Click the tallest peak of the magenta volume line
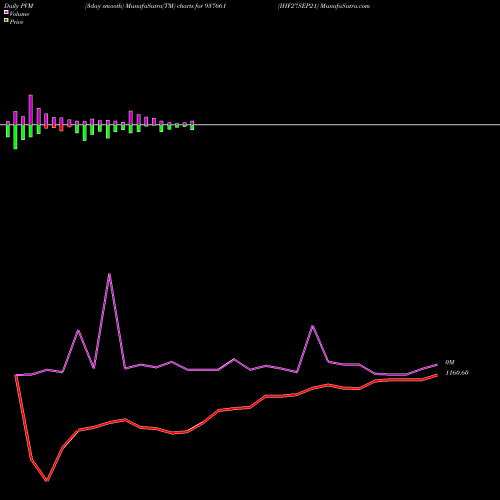The height and width of the screenshot is (500, 500). 109,274
